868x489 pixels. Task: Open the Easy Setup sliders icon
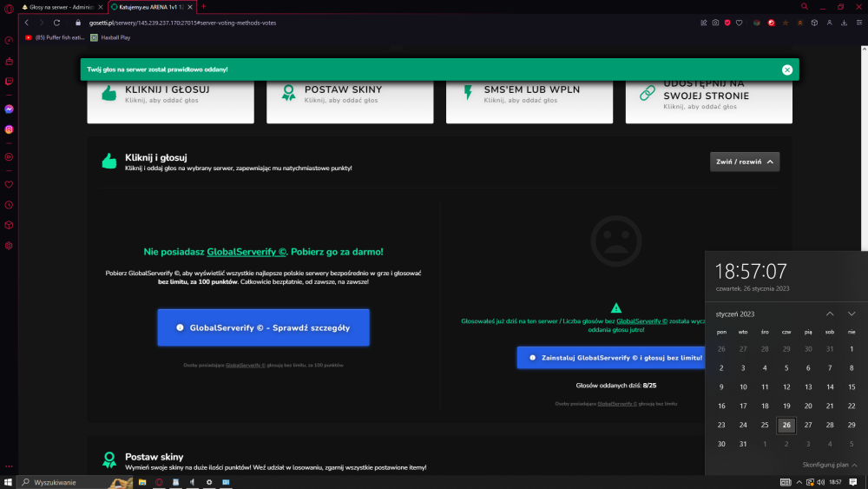[859, 23]
